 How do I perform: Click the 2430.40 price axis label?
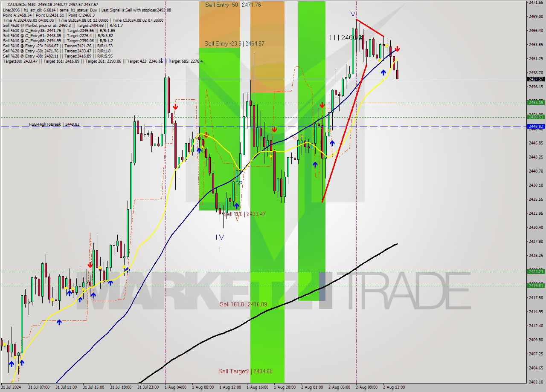(536, 227)
